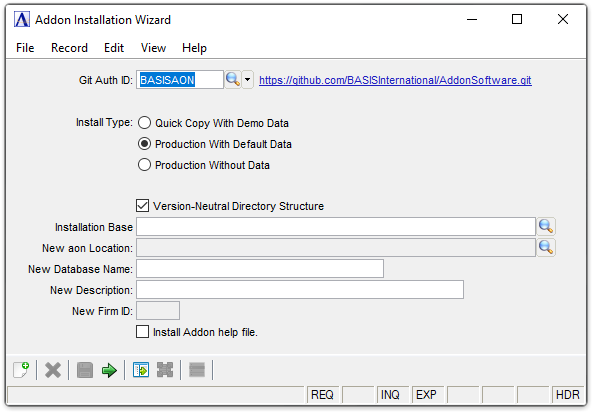Click the gray X delete icon

[x=53, y=370]
